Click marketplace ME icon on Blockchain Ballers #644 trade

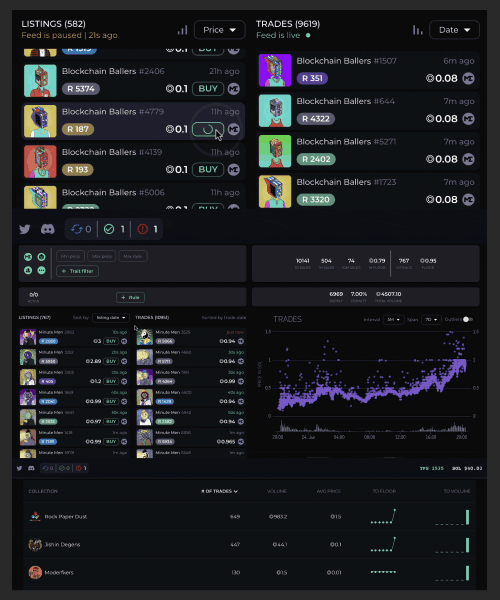pyautogui.click(x=468, y=119)
